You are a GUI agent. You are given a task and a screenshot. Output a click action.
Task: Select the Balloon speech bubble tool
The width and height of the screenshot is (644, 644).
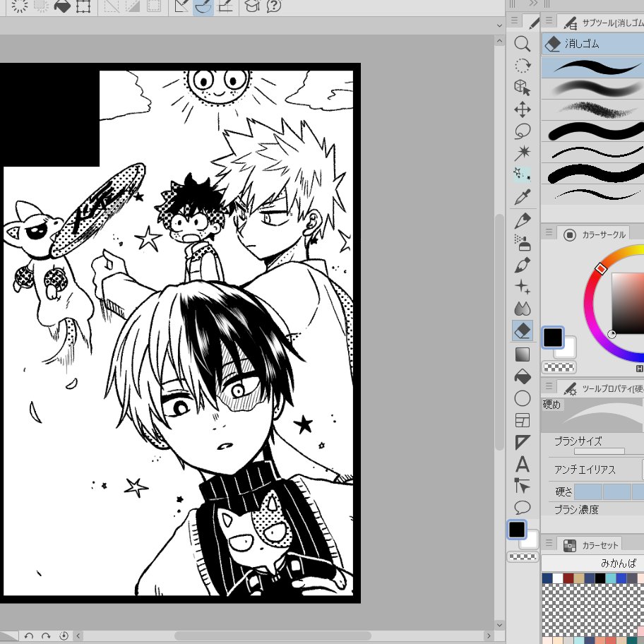point(522,508)
